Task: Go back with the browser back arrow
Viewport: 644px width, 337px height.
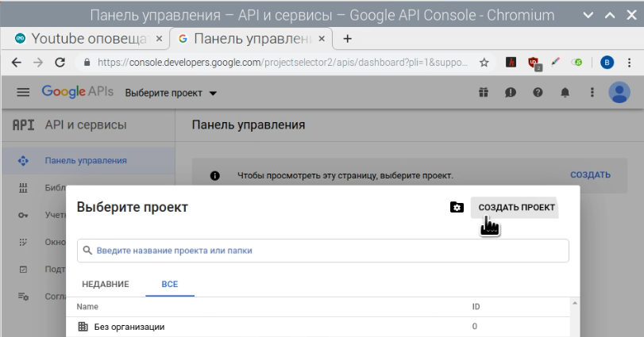Action: [x=17, y=63]
